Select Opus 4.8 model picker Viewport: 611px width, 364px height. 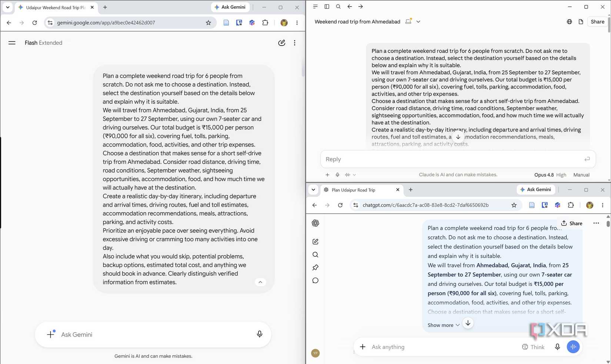pyautogui.click(x=544, y=175)
